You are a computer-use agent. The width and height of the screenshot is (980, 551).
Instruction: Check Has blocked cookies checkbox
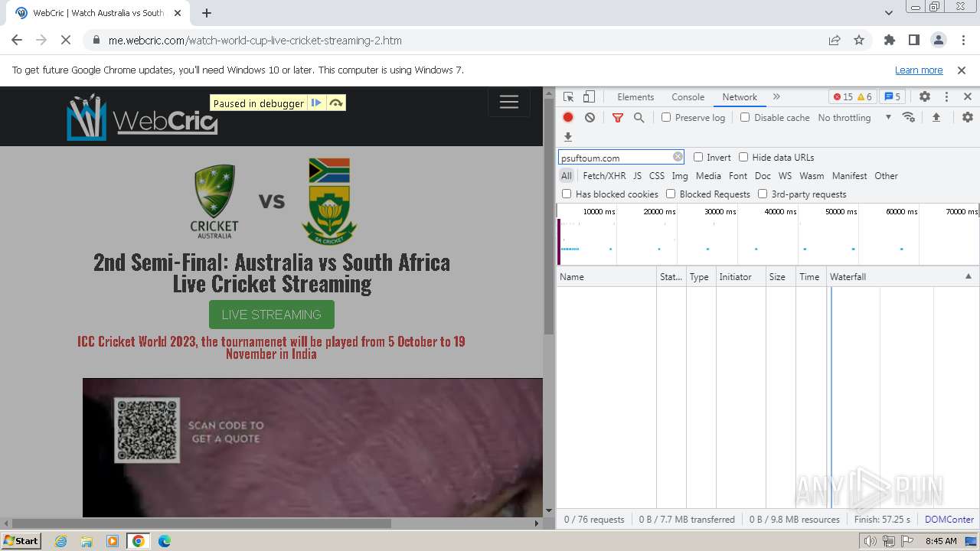click(x=567, y=194)
